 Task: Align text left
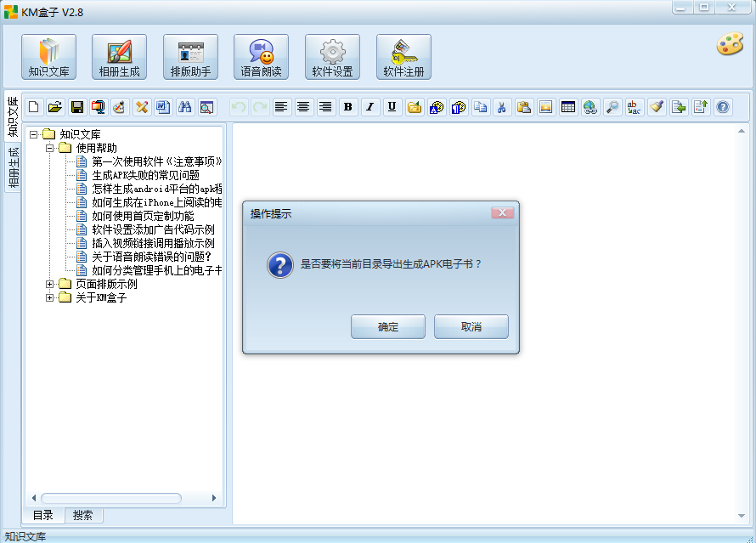pyautogui.click(x=281, y=107)
